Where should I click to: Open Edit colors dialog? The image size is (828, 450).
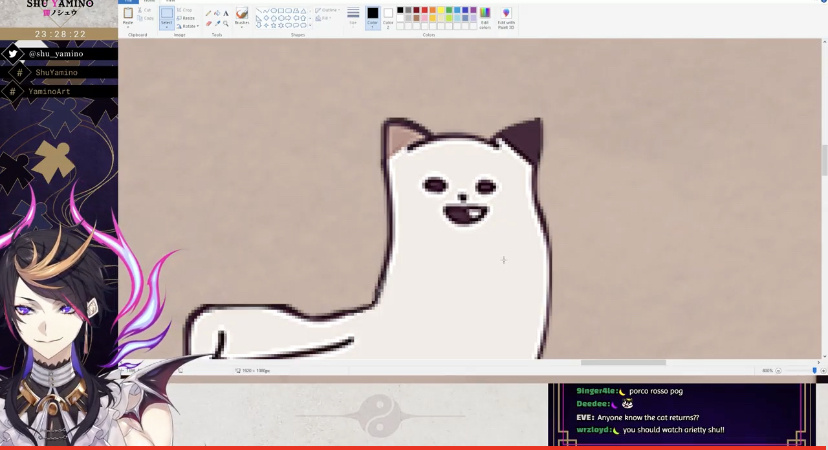click(485, 17)
